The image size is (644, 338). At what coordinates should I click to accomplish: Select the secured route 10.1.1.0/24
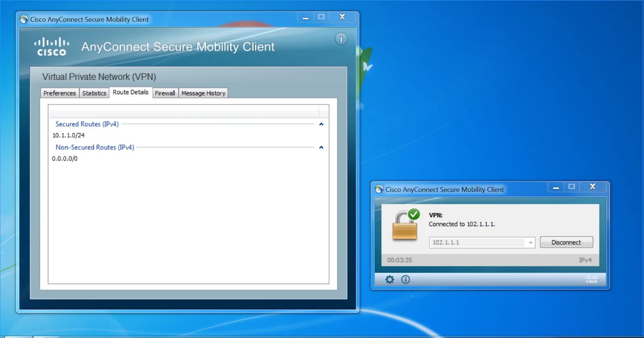(x=68, y=136)
